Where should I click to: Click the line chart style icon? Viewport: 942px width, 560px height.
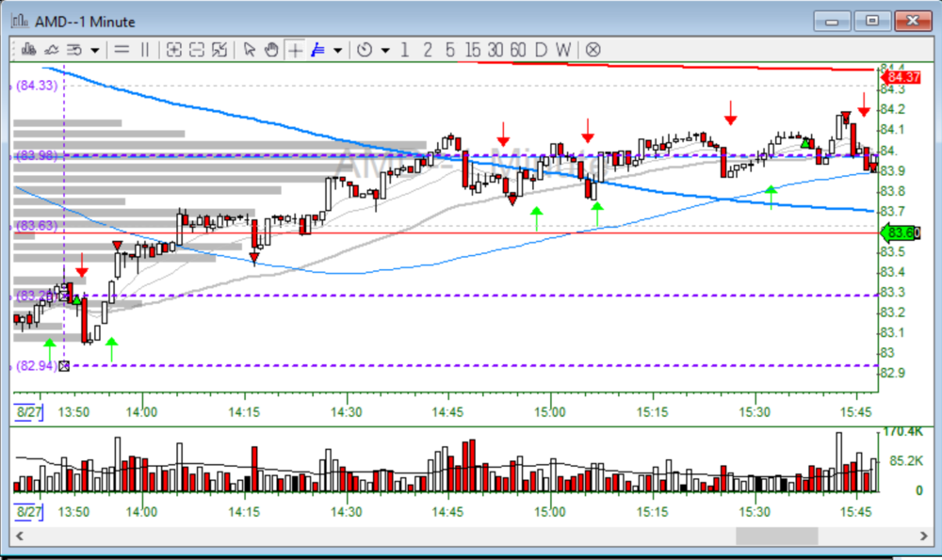pos(52,50)
